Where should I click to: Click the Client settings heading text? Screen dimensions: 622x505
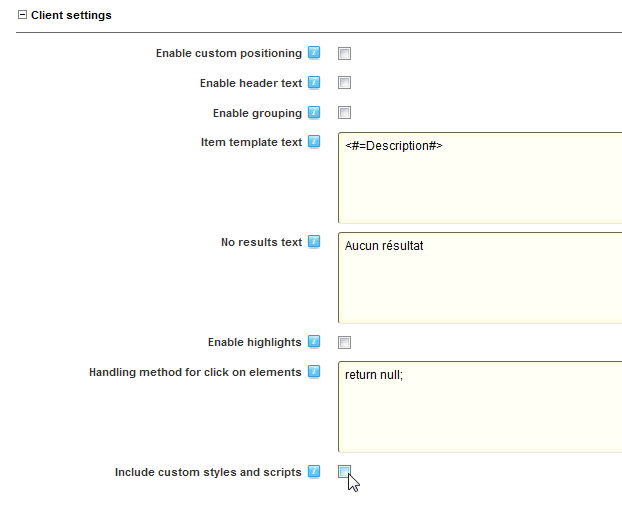(71, 15)
